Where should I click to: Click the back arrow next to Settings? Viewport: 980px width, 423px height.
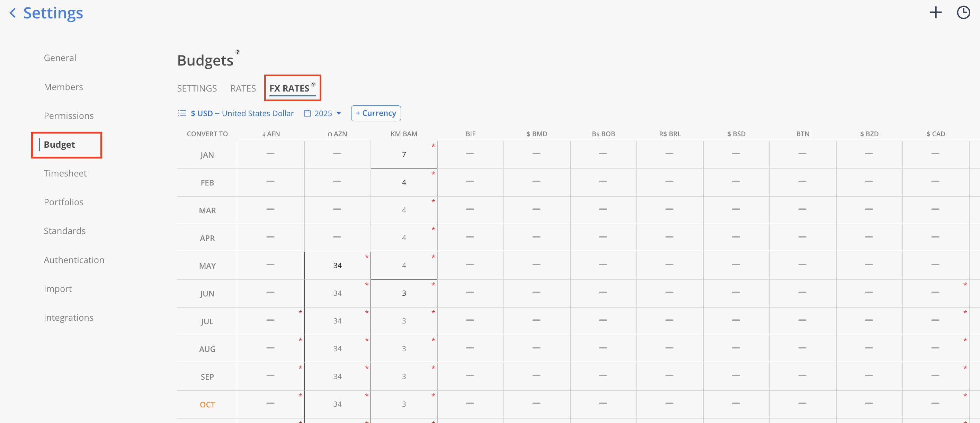point(12,13)
